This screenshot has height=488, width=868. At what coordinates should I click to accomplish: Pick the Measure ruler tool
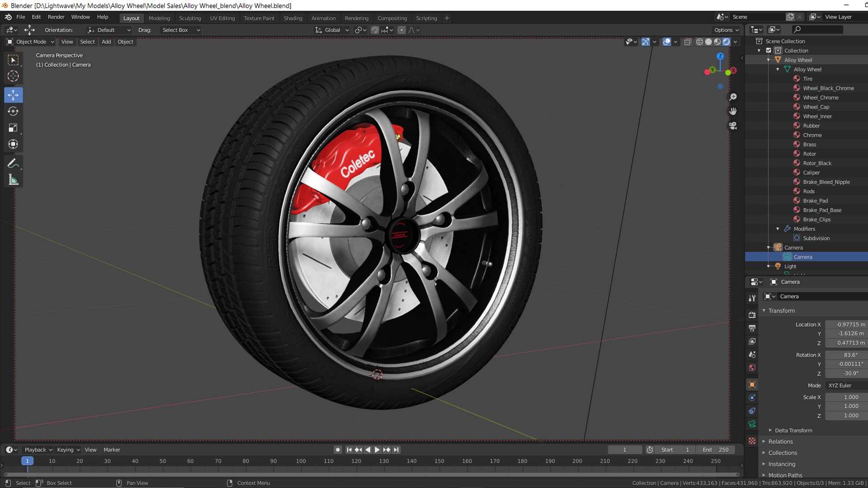coord(13,181)
